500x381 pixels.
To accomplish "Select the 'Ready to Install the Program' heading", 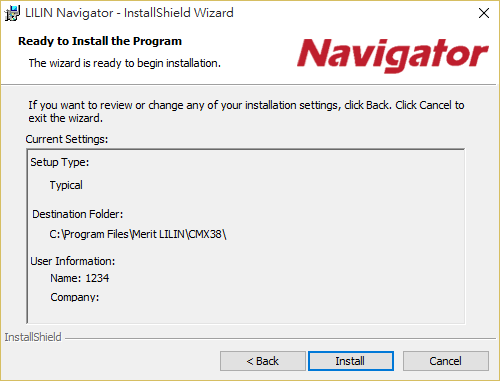I will [100, 41].
